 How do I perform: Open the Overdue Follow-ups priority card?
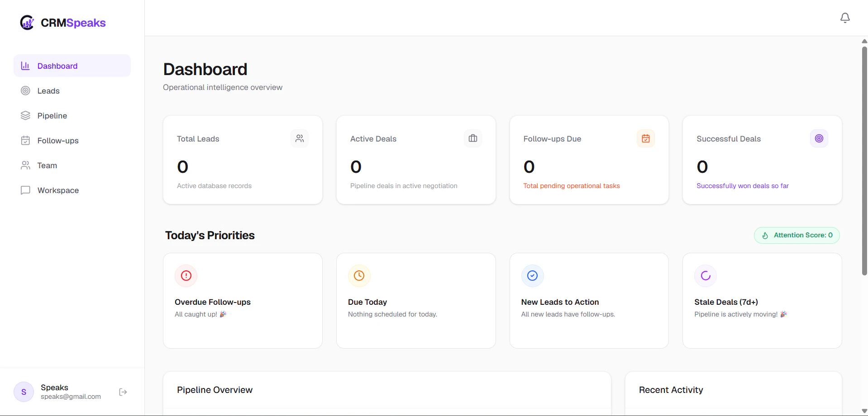[243, 301]
